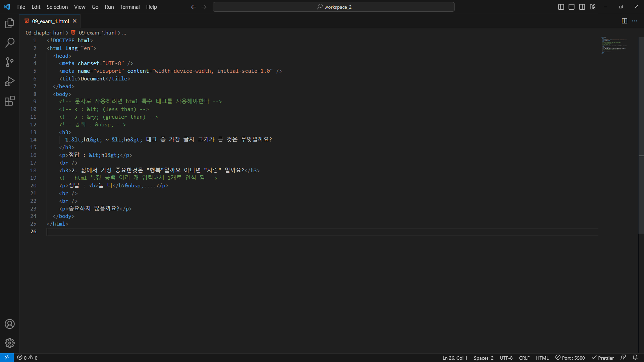Open Run and Debug view
Viewport: 644px width, 362px height.
9,81
